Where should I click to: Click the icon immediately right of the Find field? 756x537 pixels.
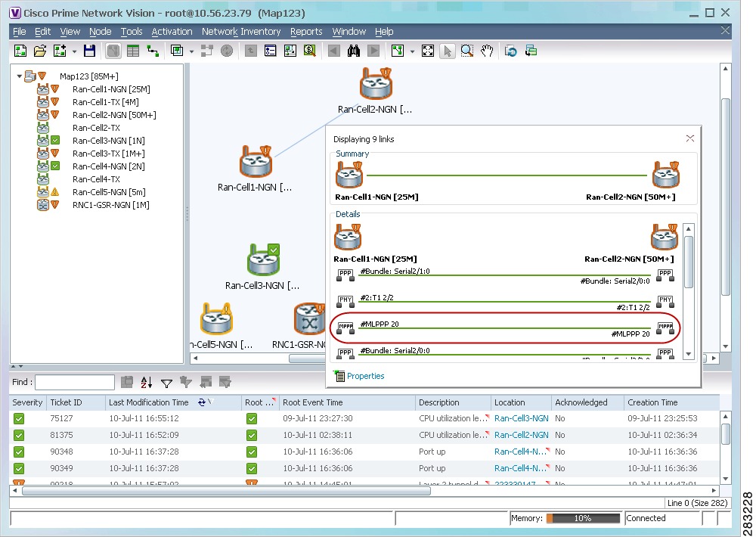[x=127, y=383]
